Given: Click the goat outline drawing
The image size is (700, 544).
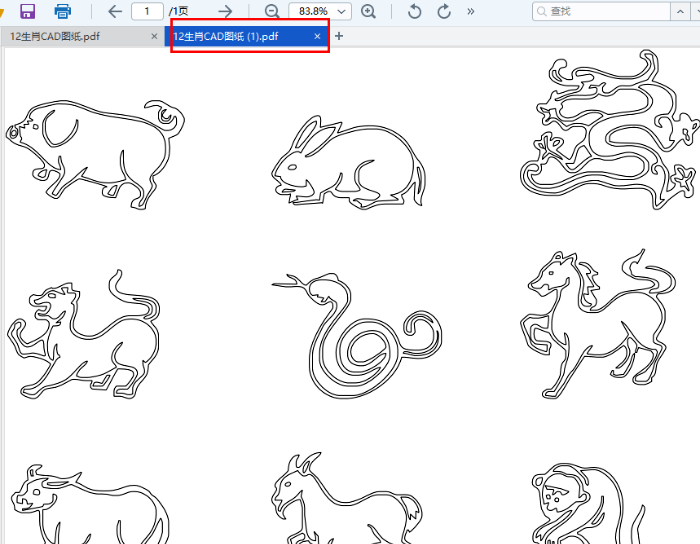Looking at the screenshot, I should tap(347, 498).
